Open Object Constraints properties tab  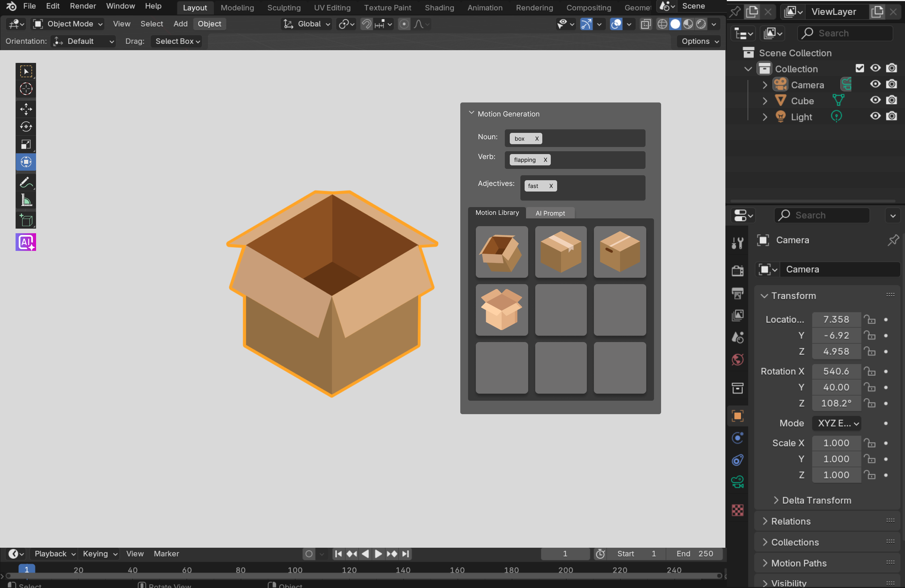[738, 460]
